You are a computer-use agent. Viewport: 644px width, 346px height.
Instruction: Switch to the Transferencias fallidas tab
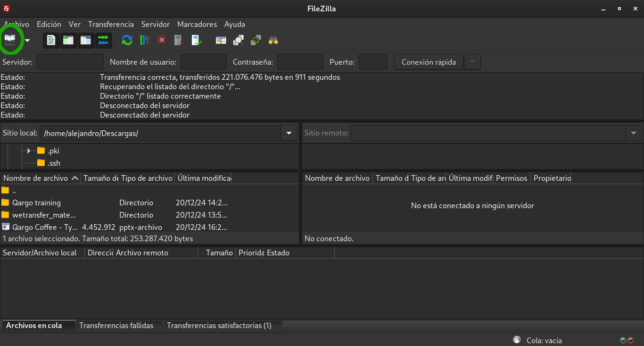click(120, 326)
